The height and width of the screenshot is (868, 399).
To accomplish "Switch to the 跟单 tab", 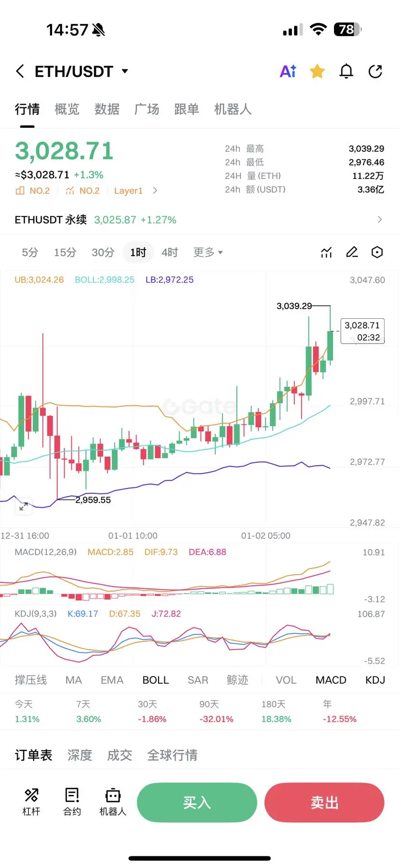I will click(x=186, y=109).
